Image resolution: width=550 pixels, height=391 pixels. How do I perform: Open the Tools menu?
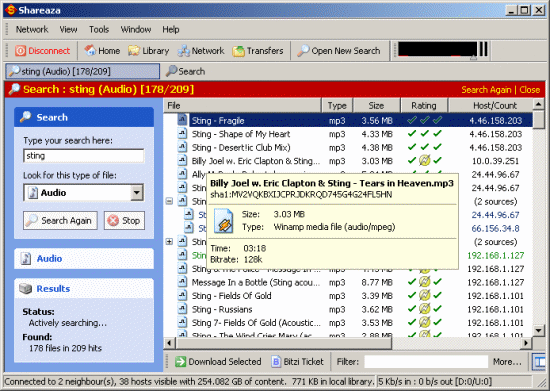[x=99, y=29]
